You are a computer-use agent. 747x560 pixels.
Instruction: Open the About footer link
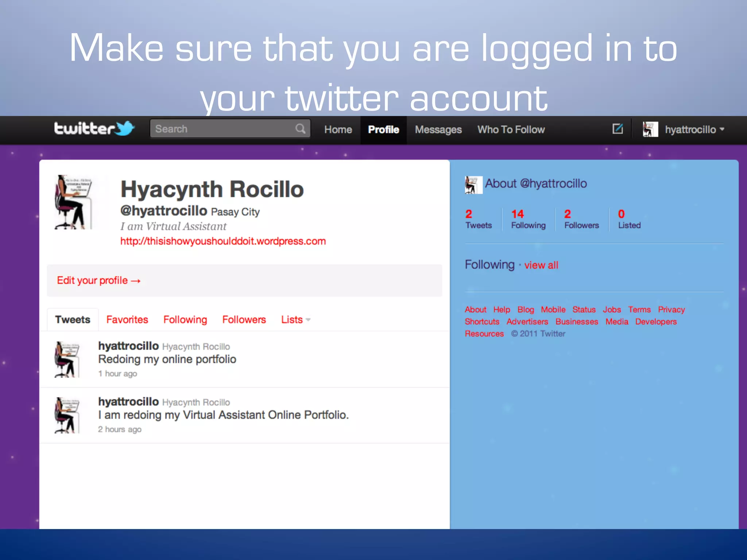coord(475,310)
